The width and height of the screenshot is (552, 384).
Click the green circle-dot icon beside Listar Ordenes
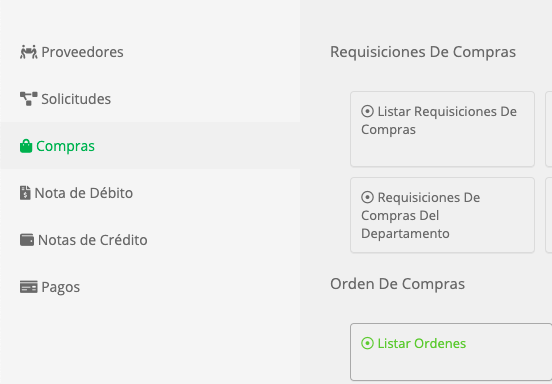tap(367, 343)
